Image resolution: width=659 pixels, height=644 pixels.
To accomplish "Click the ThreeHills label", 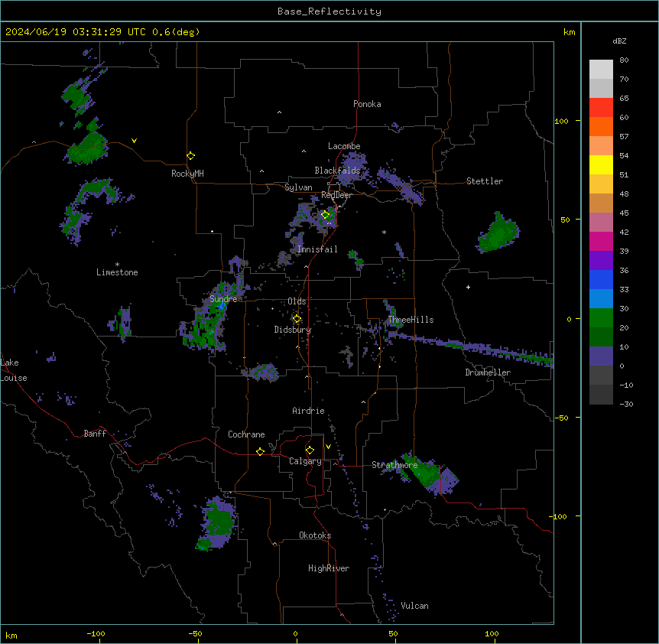I will (411, 320).
